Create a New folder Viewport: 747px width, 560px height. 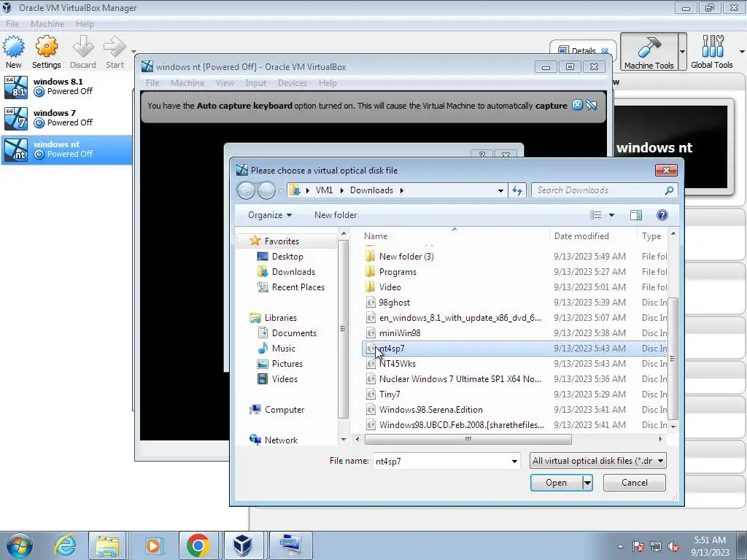click(336, 215)
